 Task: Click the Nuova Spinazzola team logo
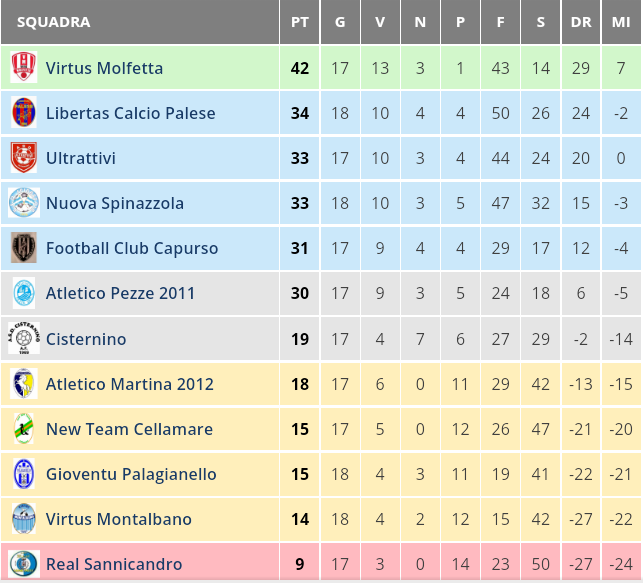23,203
